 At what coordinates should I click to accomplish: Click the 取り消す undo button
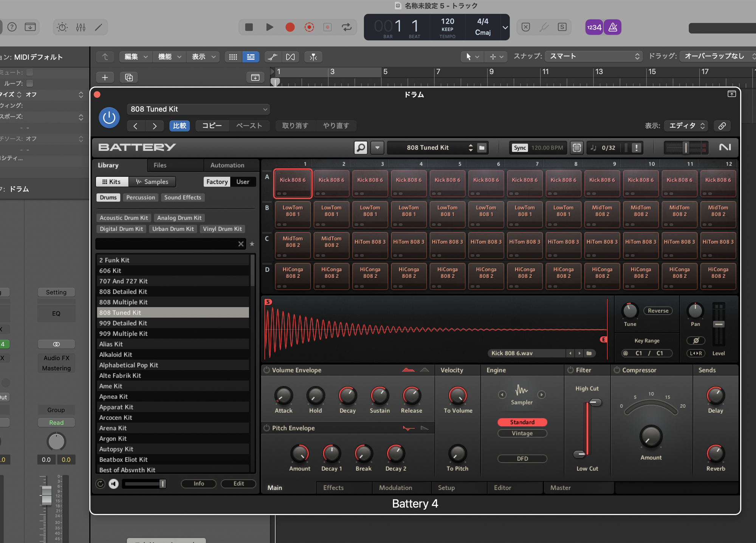295,126
